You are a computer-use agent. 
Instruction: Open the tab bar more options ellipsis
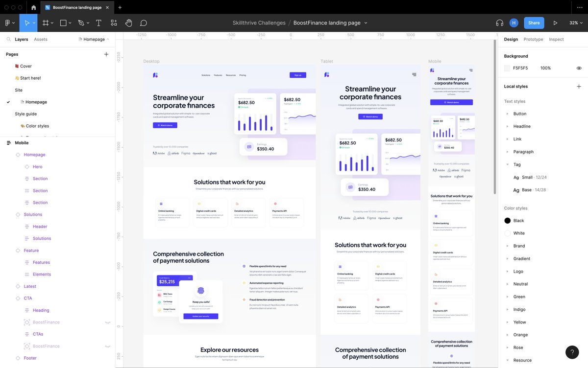coord(580,7)
